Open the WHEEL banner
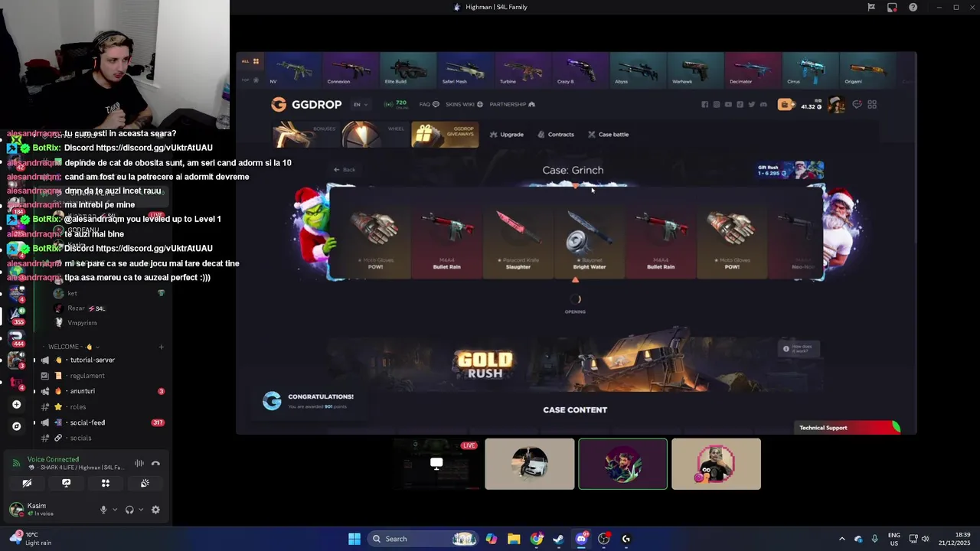The image size is (980, 551). [375, 134]
